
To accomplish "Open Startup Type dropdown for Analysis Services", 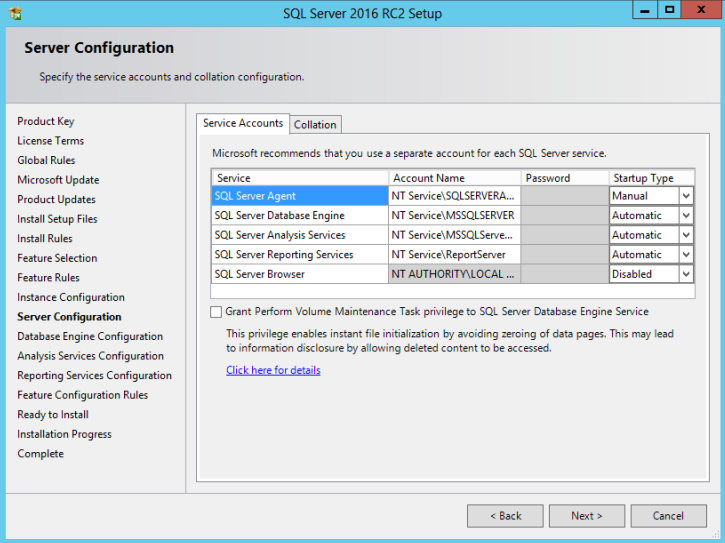I will tap(686, 235).
